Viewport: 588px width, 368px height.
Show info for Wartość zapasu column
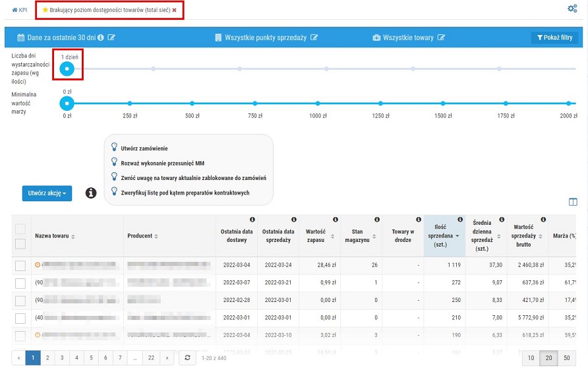pos(336,220)
